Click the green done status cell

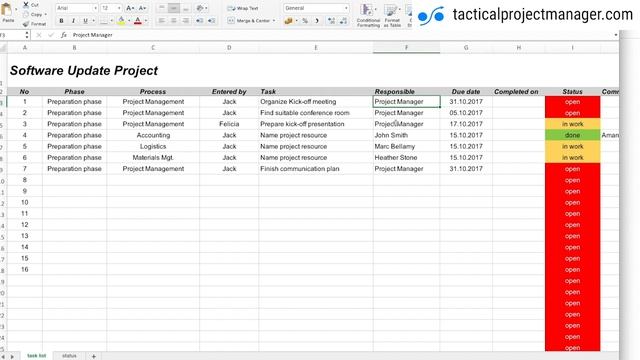(x=572, y=135)
